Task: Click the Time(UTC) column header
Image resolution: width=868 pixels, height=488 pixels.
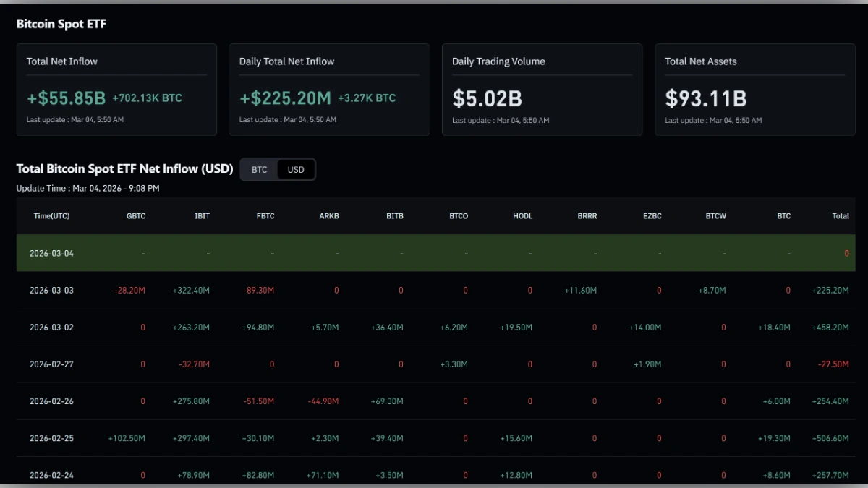Action: [51, 215]
